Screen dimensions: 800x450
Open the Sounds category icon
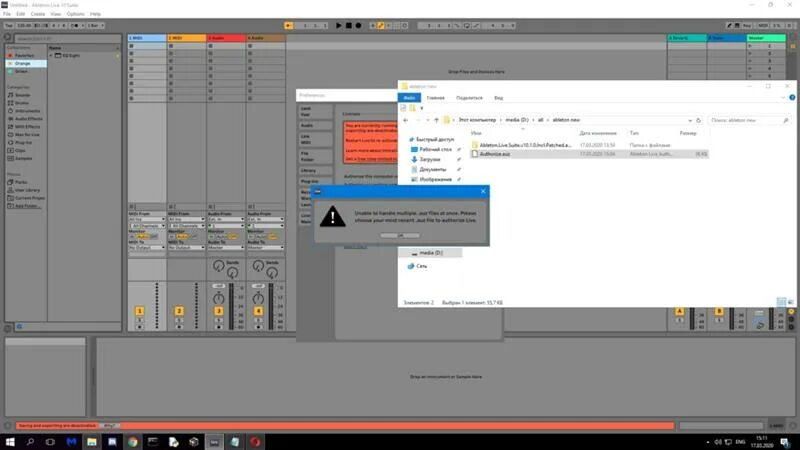pyautogui.click(x=10, y=95)
